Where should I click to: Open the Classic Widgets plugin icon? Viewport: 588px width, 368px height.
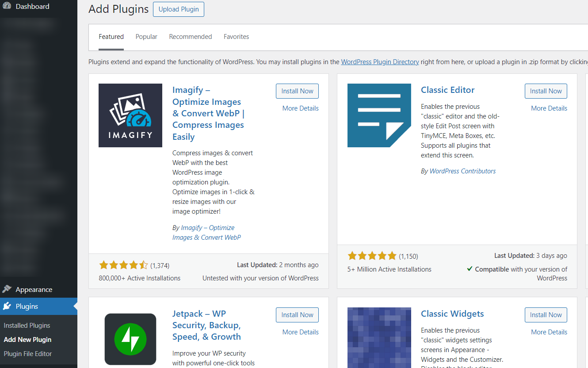(379, 337)
